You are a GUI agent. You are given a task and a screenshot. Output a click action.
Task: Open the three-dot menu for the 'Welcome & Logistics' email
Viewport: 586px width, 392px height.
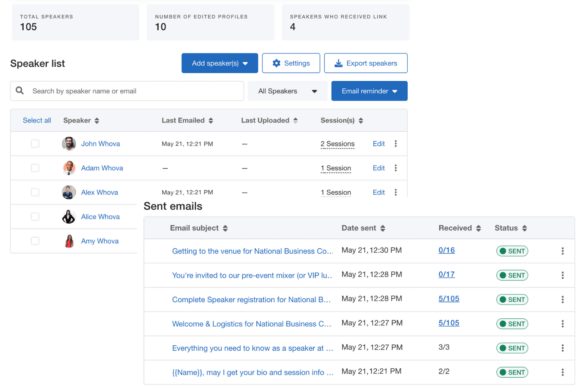pos(562,324)
